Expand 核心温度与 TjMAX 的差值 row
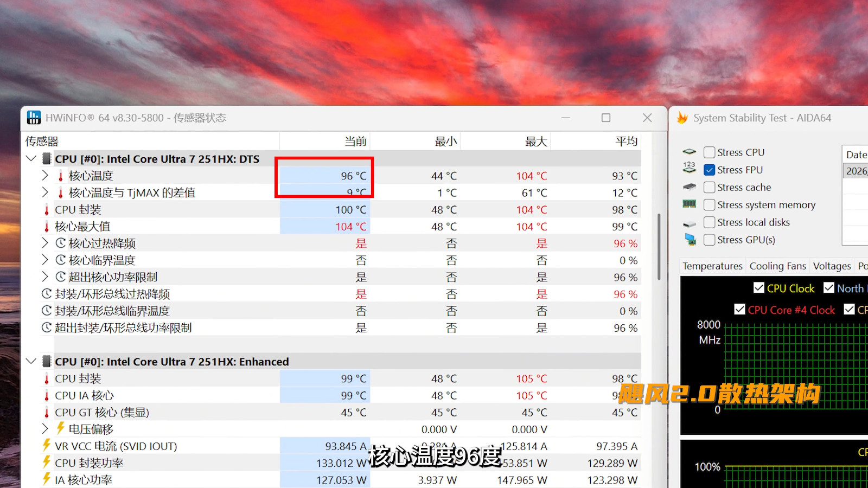 pos(45,192)
